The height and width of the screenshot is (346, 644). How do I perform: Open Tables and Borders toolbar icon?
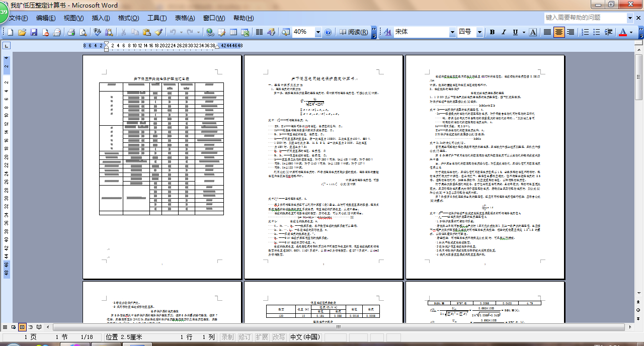click(x=221, y=32)
